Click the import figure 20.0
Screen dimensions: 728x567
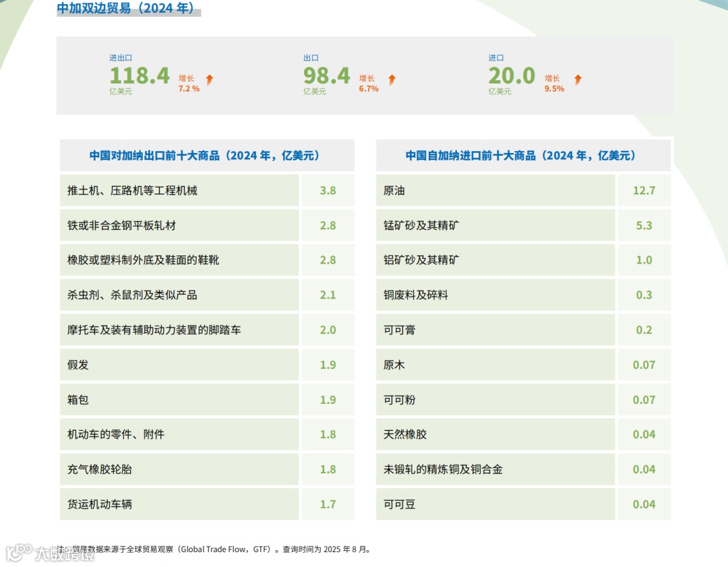pyautogui.click(x=512, y=76)
